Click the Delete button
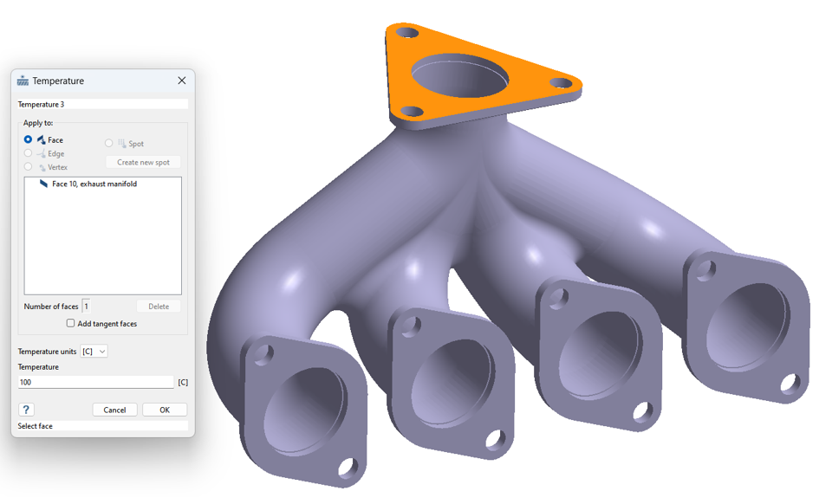The image size is (832, 504). 159,307
